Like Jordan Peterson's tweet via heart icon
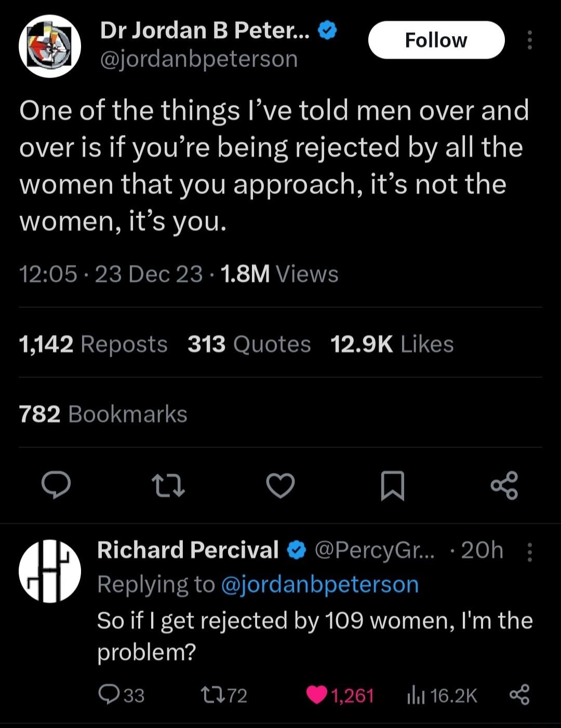The width and height of the screenshot is (561, 728). (280, 487)
